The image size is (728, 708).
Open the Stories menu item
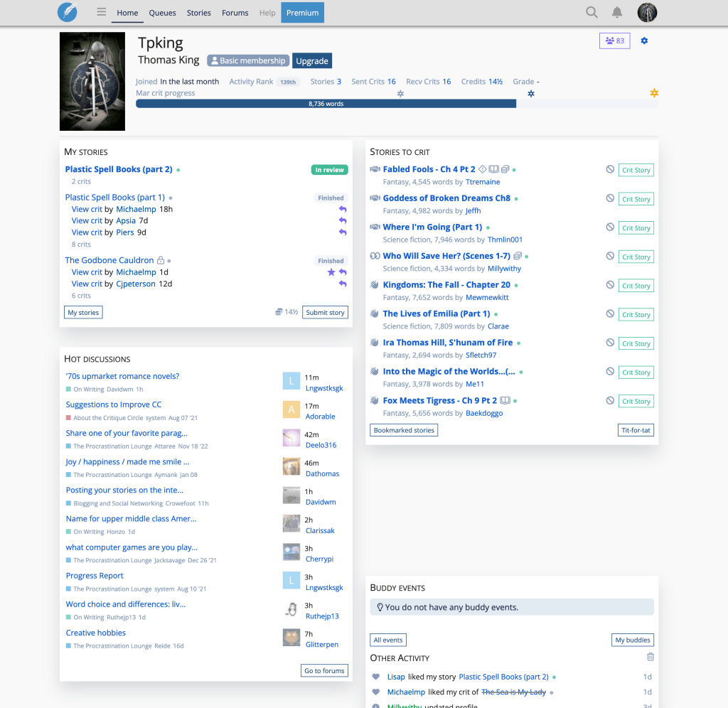click(x=198, y=13)
